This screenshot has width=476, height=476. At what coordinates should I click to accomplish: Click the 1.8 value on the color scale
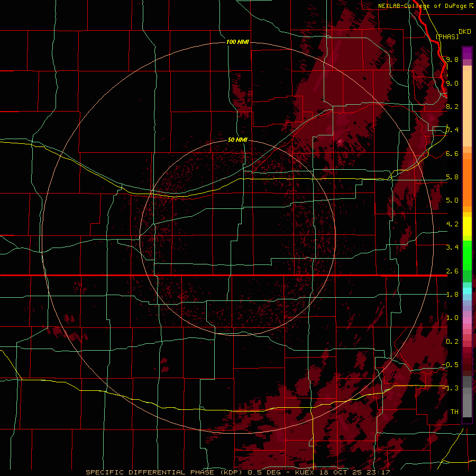pyautogui.click(x=452, y=295)
